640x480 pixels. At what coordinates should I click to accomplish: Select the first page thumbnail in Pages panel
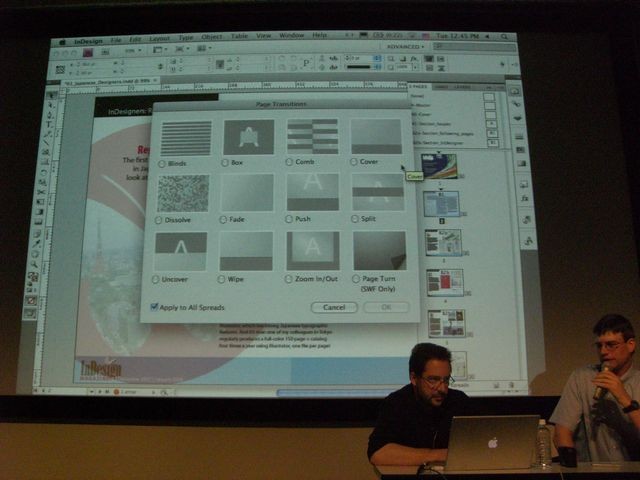(x=439, y=166)
